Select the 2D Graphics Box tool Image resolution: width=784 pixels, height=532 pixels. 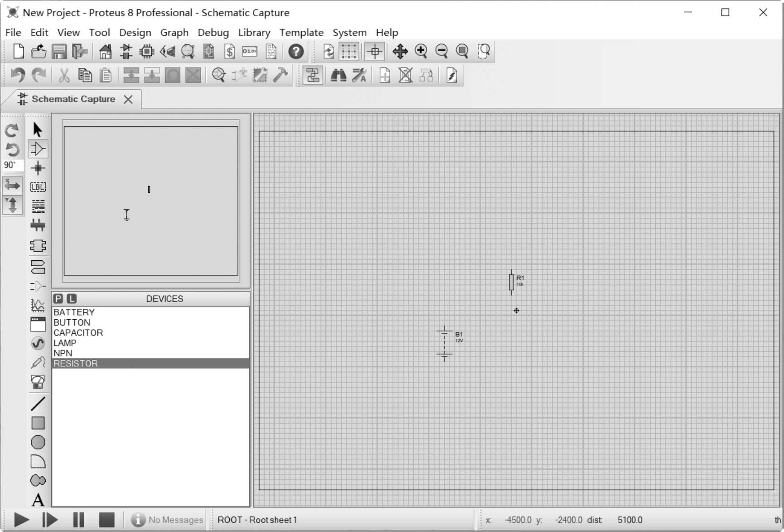click(x=38, y=423)
